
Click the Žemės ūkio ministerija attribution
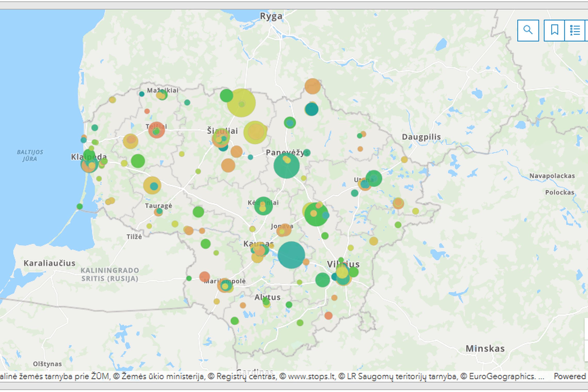coord(162,376)
